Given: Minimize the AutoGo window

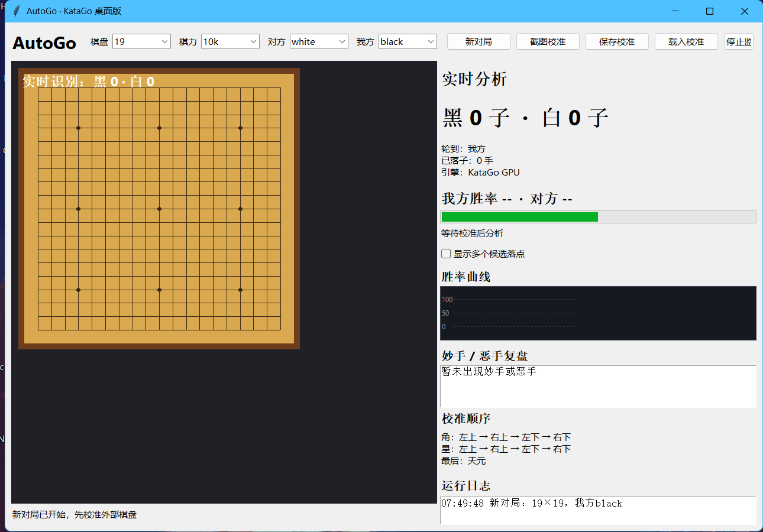Looking at the screenshot, I should click(675, 11).
